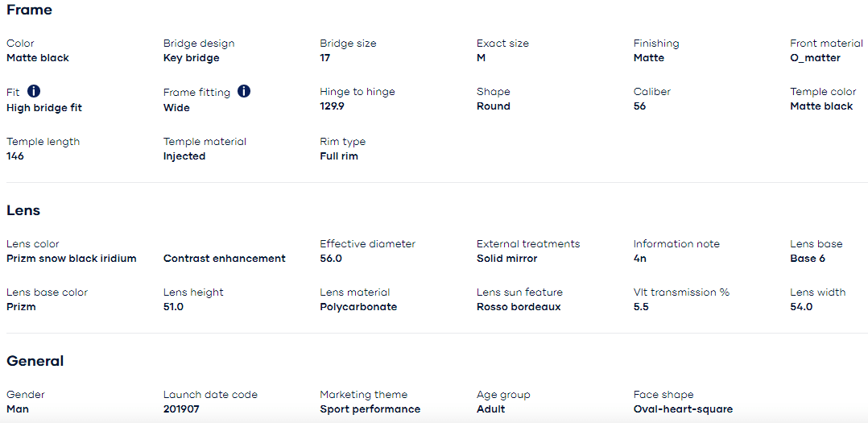Click the General section heading
The height and width of the screenshot is (423, 868).
click(x=35, y=361)
